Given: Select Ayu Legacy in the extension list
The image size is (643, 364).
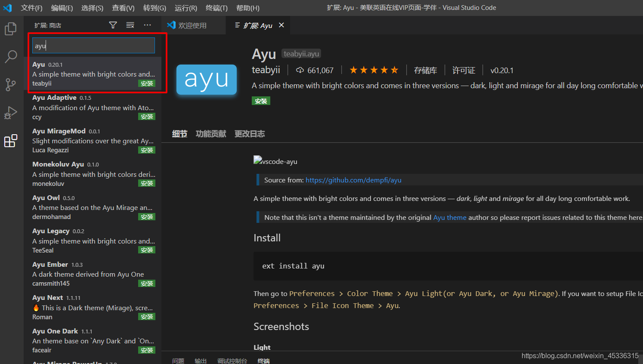Looking at the screenshot, I should tap(93, 241).
